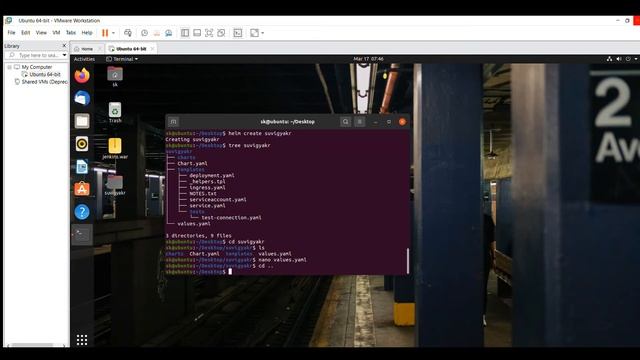Click Activities in the Ubuntu top bar

(x=84, y=59)
